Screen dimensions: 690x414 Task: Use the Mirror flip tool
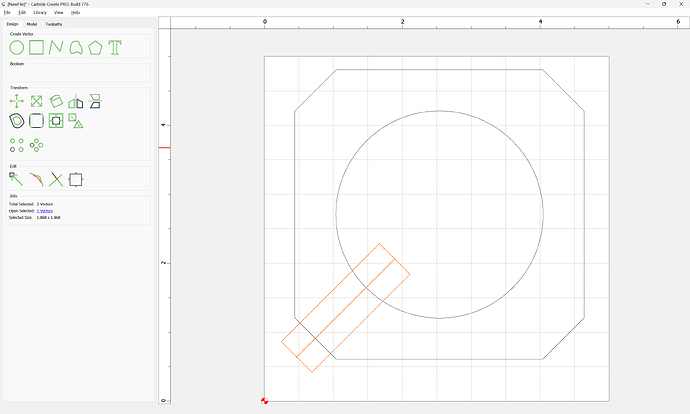(x=76, y=102)
